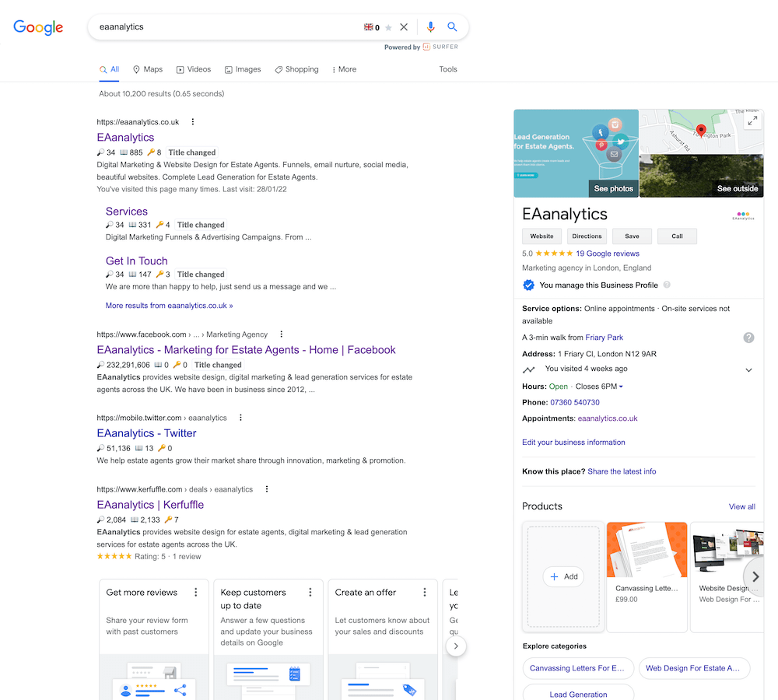Image resolution: width=778 pixels, height=700 pixels.
Task: Click the blue magnifier search icon
Action: tap(452, 26)
